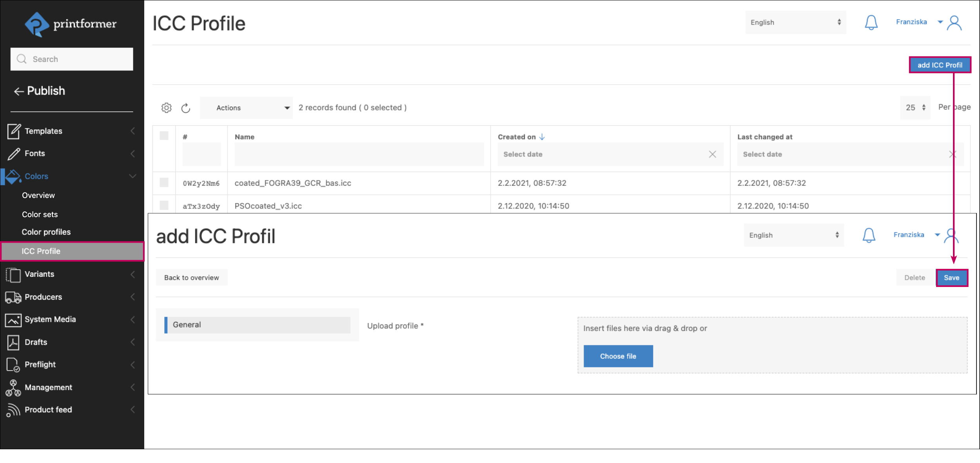Click the sidebar Search field
980x463 pixels.
click(x=72, y=59)
